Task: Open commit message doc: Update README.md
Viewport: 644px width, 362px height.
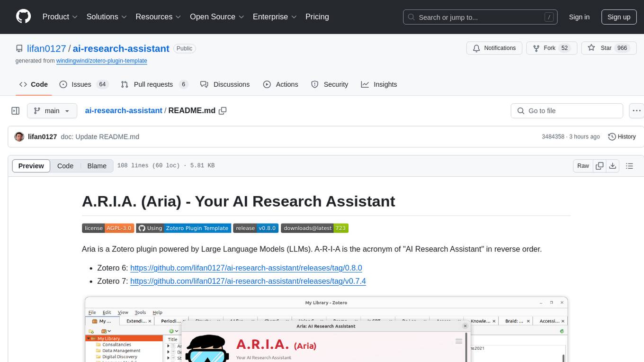Action: tap(100, 136)
